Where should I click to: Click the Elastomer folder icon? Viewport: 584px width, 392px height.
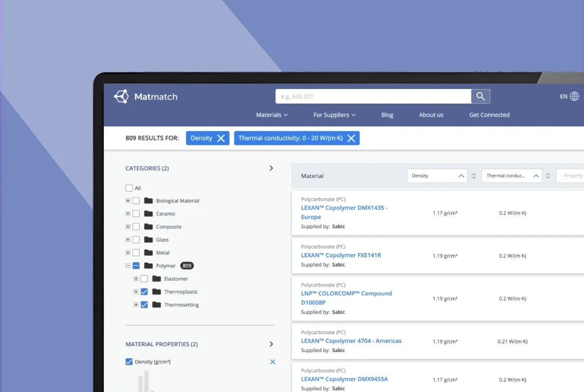click(x=156, y=279)
